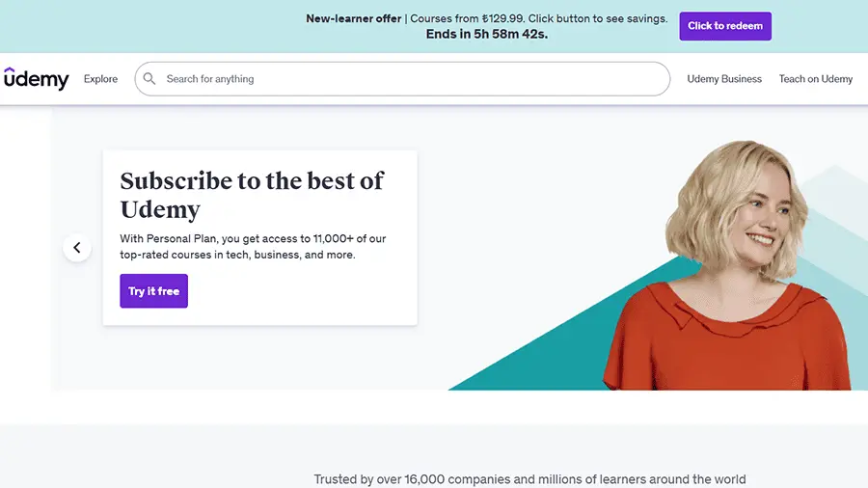The width and height of the screenshot is (868, 488).
Task: Focus the 'Search for anything' field
Action: pyautogui.click(x=405, y=79)
